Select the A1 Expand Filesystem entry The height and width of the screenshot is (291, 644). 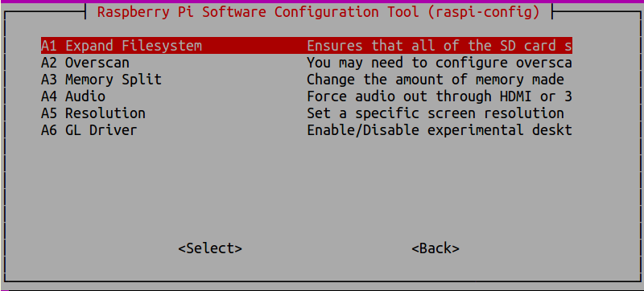coord(306,46)
